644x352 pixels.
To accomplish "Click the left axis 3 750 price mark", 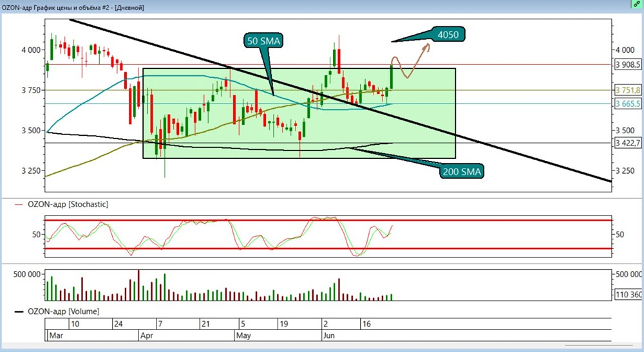I will click(x=31, y=90).
